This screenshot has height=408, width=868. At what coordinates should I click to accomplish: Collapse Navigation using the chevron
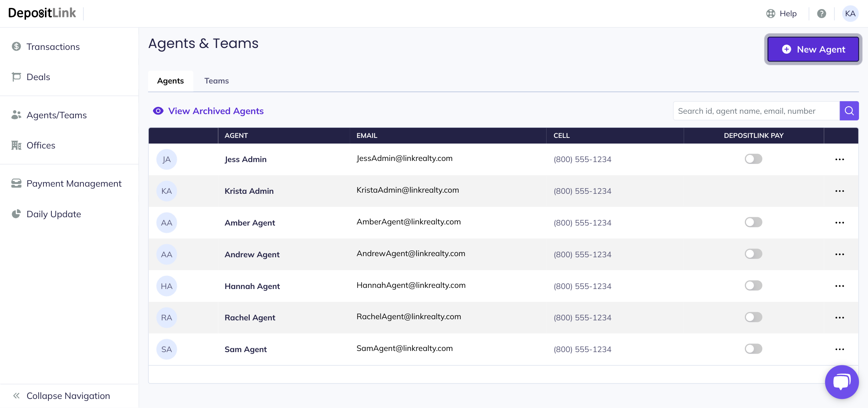(x=16, y=396)
